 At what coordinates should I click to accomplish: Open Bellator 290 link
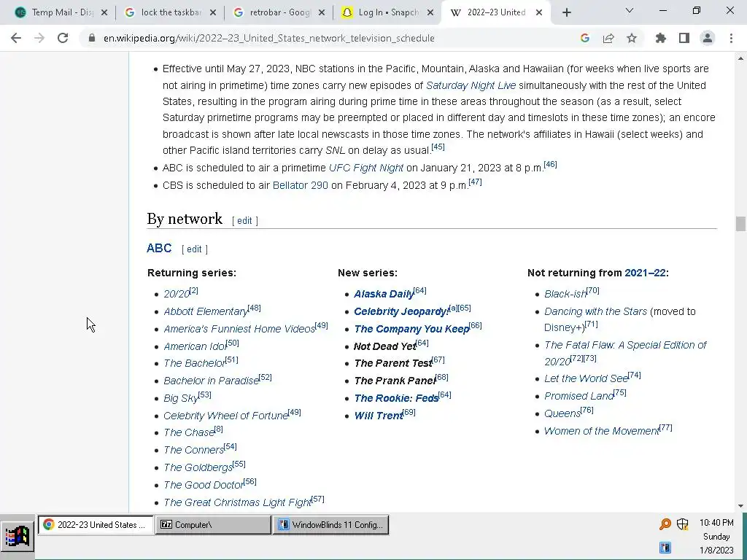coord(300,185)
